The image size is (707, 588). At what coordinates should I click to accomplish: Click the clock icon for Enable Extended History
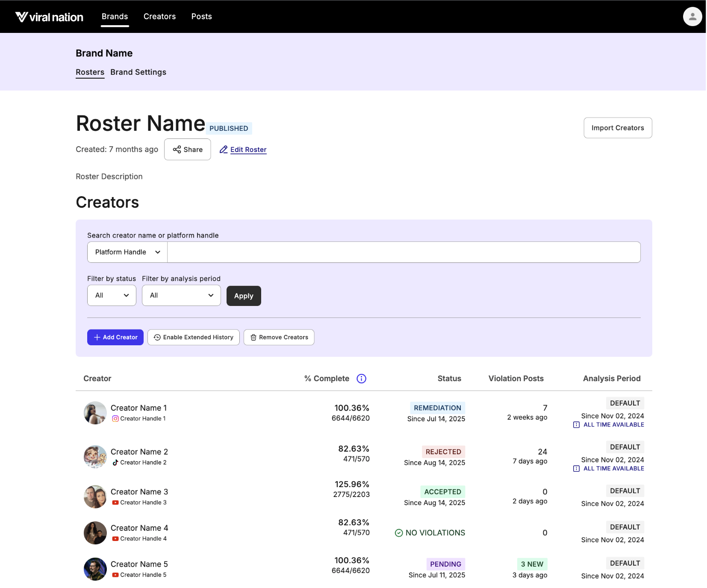point(157,337)
